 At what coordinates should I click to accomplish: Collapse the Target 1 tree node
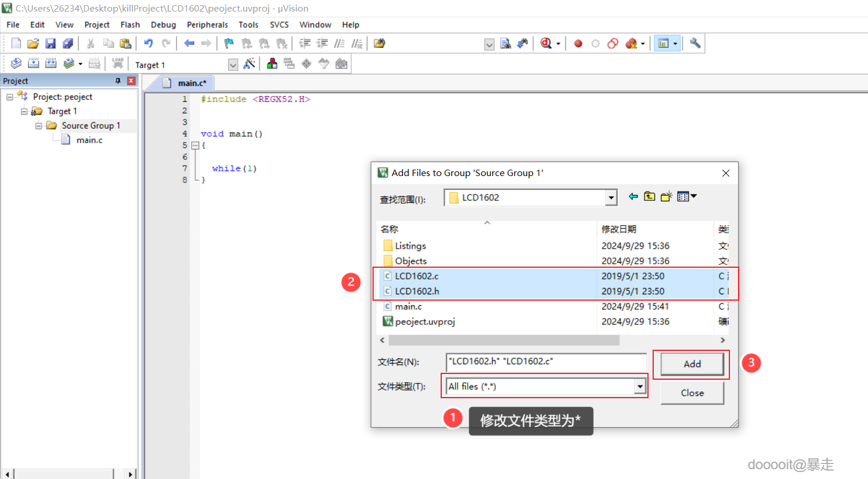coord(24,111)
